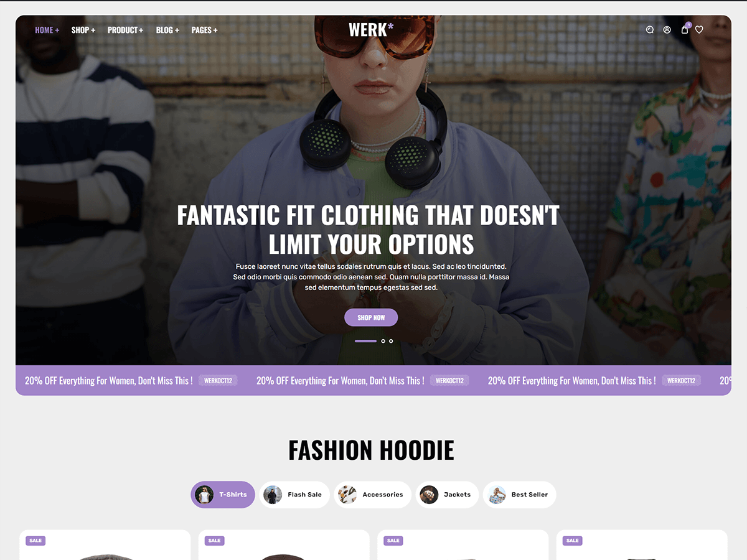Expand the Home menu
Screen dimensions: 747x560
(47, 30)
